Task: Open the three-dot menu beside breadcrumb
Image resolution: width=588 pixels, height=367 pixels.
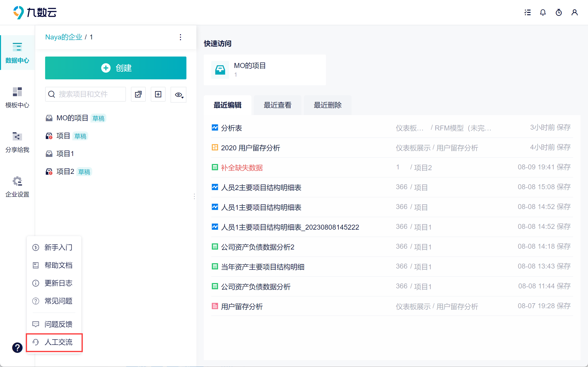Action: coord(180,37)
